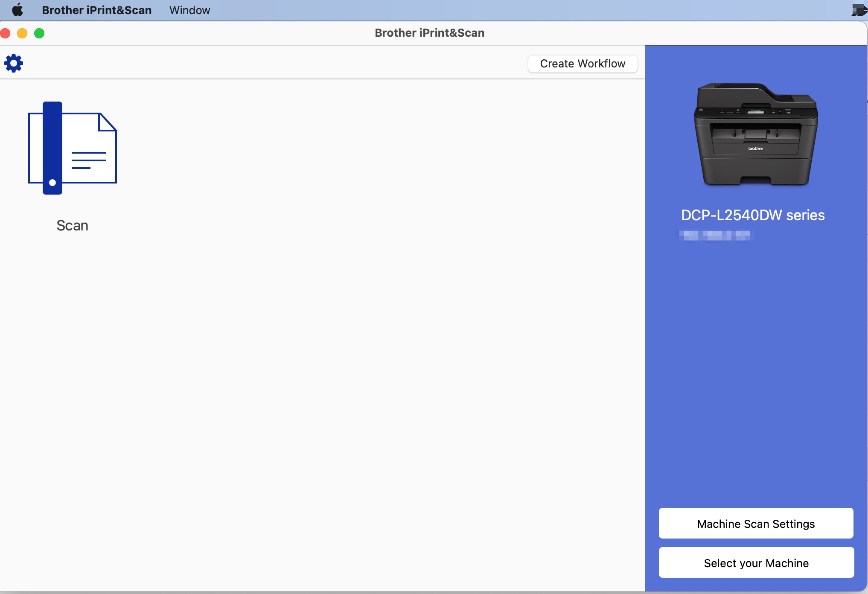The image size is (868, 594).
Task: Open the Window menu
Action: [x=189, y=10]
